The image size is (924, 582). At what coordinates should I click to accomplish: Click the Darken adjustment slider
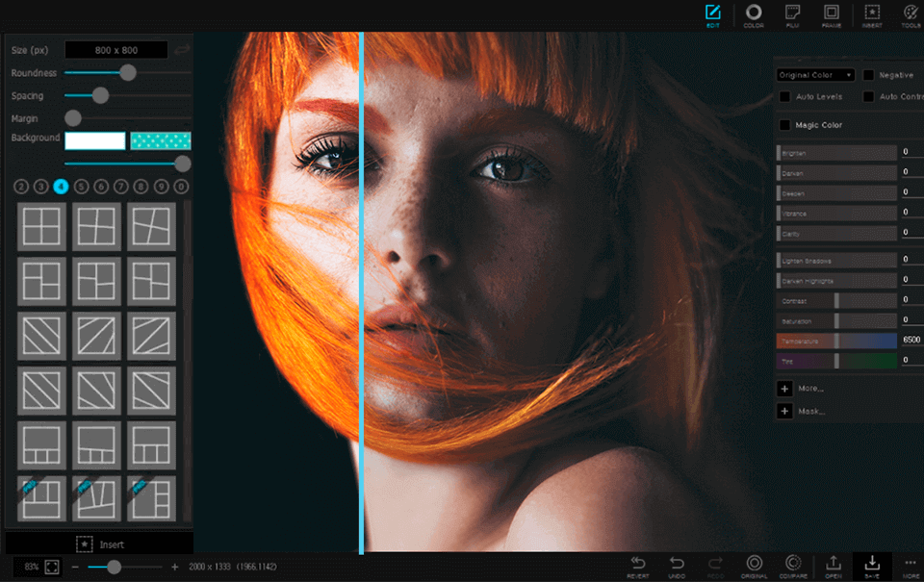click(x=836, y=173)
